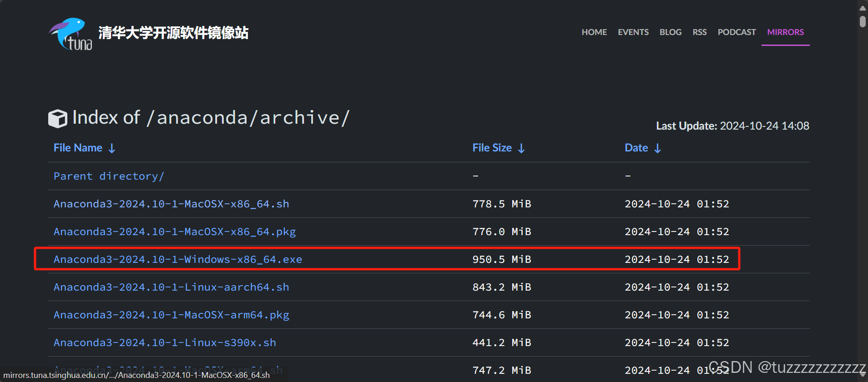Sort the list by File Name header
This screenshot has height=382, width=868.
point(78,148)
